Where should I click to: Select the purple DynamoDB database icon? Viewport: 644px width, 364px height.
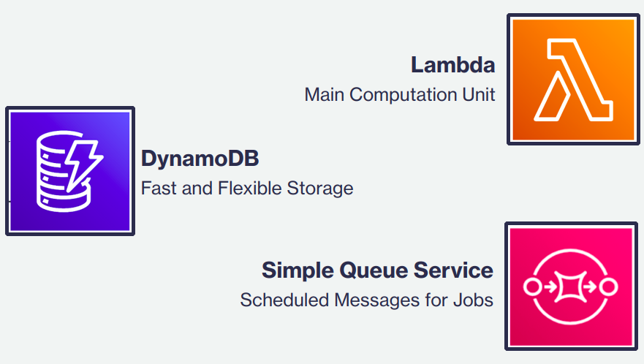click(x=70, y=171)
